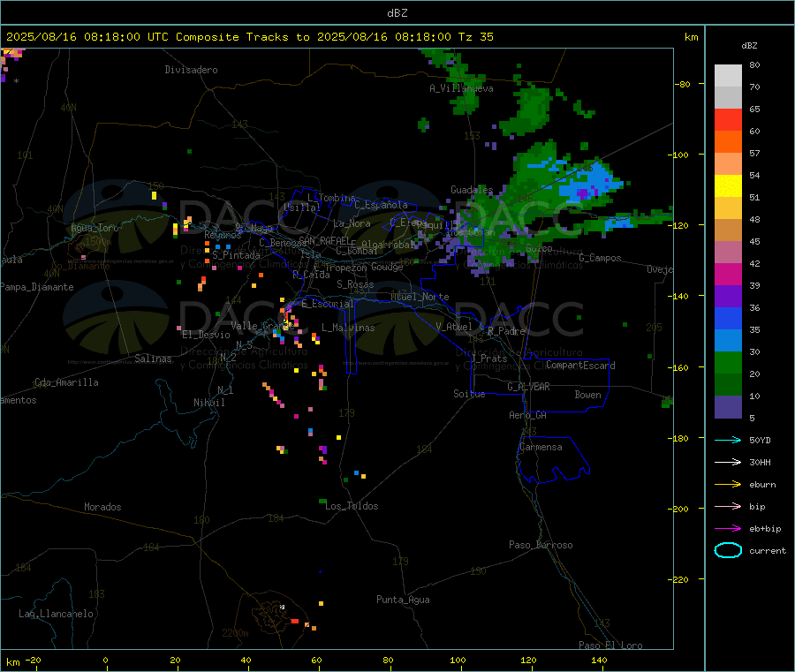Viewport: 795px width, 672px height.
Task: Click the El_Desvio map label
Action: tap(207, 335)
